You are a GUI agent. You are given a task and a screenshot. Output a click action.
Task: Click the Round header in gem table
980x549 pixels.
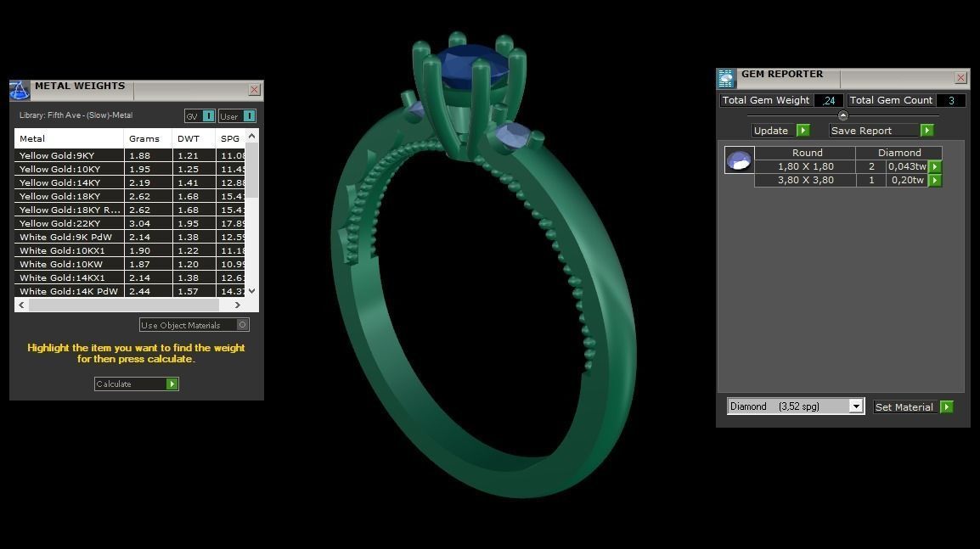tap(807, 153)
